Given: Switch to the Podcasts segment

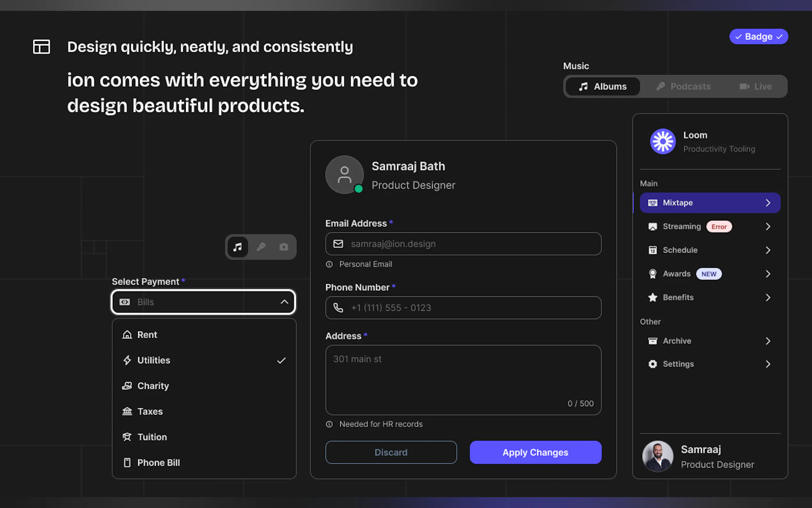Looking at the screenshot, I should click(683, 87).
